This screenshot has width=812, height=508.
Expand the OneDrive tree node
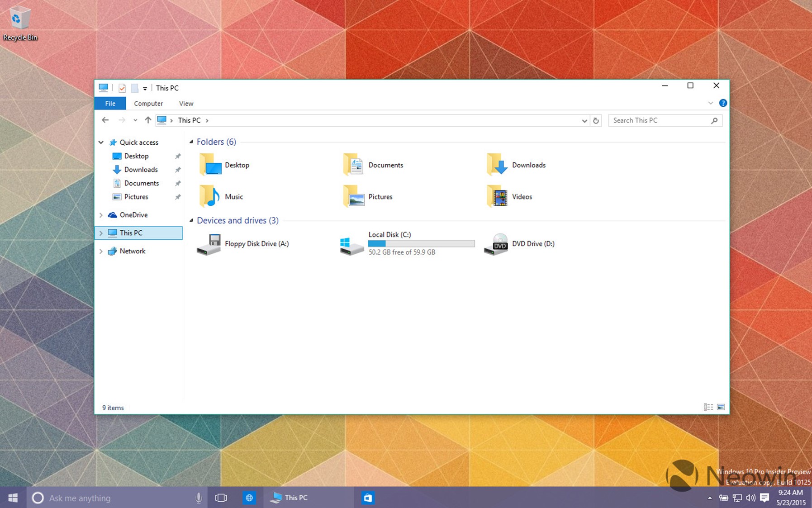pyautogui.click(x=101, y=215)
